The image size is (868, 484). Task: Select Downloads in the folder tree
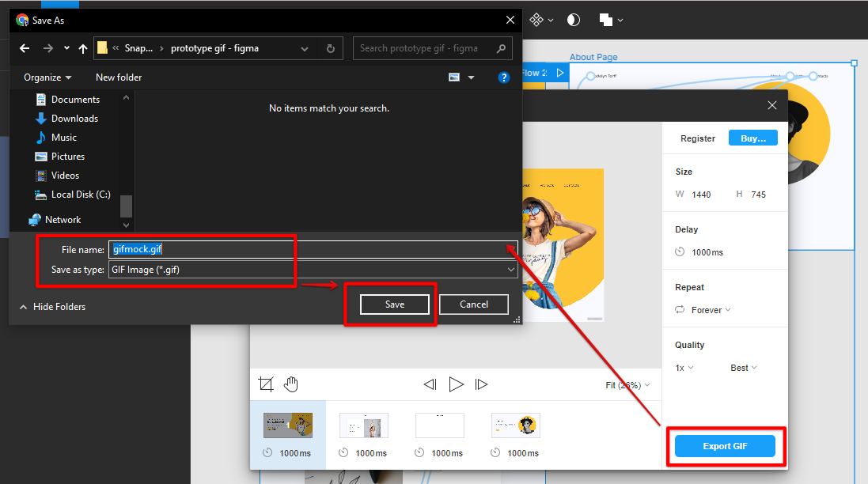point(74,119)
